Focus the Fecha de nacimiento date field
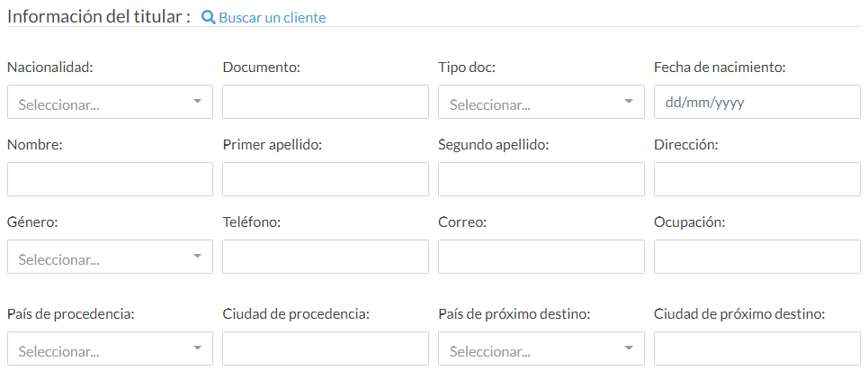Image resolution: width=868 pixels, height=371 pixels. pyautogui.click(x=757, y=102)
